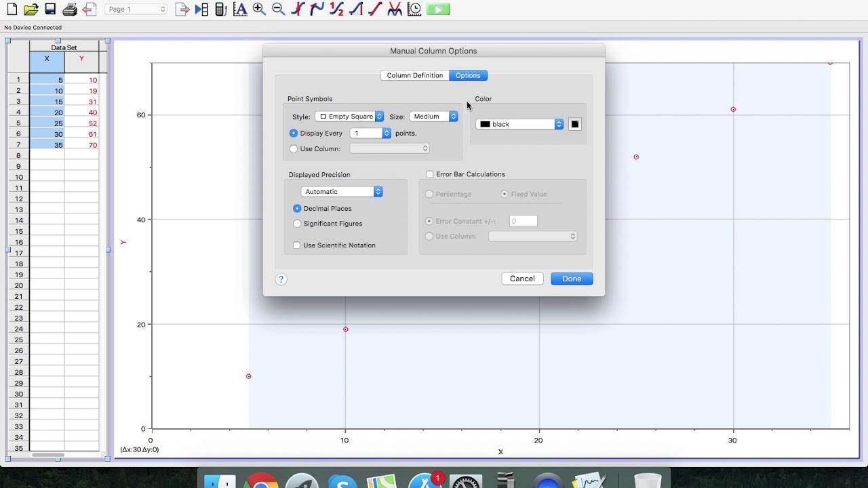868x488 pixels.
Task: Click the black color swatch square
Action: point(575,124)
